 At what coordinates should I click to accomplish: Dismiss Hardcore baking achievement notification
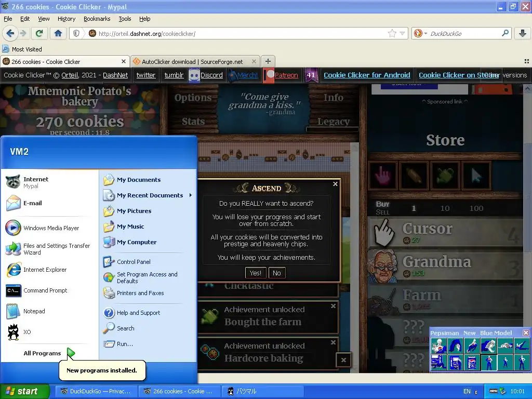click(333, 342)
